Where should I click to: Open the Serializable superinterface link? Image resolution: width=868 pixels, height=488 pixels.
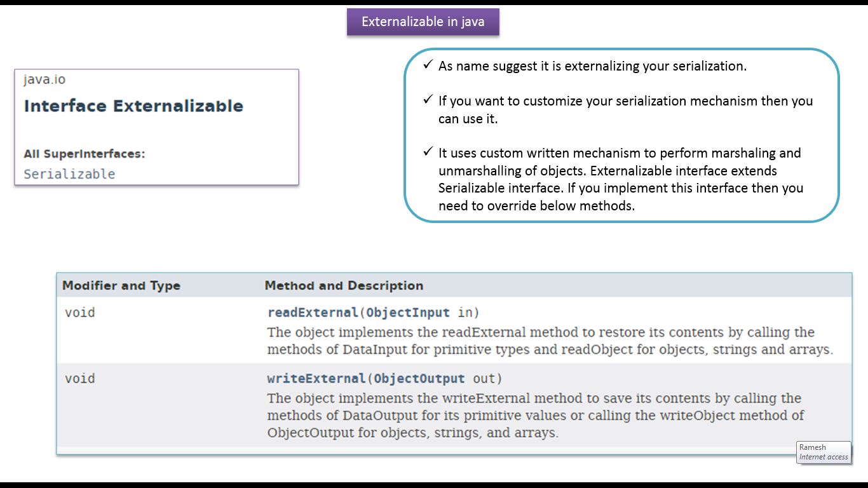pyautogui.click(x=69, y=174)
